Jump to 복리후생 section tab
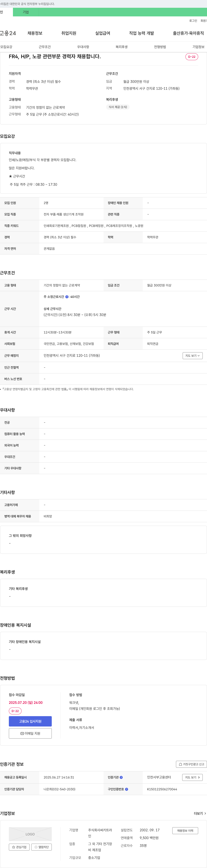The image size is (207, 868). coord(122,47)
